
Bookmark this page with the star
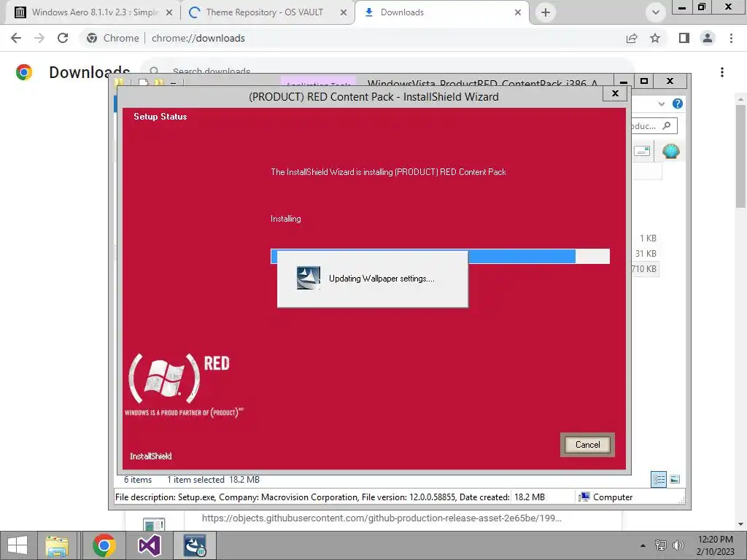pos(655,38)
